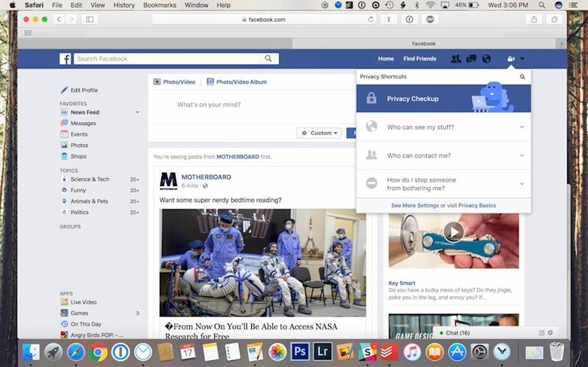Open the MOTHERBOARD page name link
Screen dimensions: 588x367
coord(207,177)
